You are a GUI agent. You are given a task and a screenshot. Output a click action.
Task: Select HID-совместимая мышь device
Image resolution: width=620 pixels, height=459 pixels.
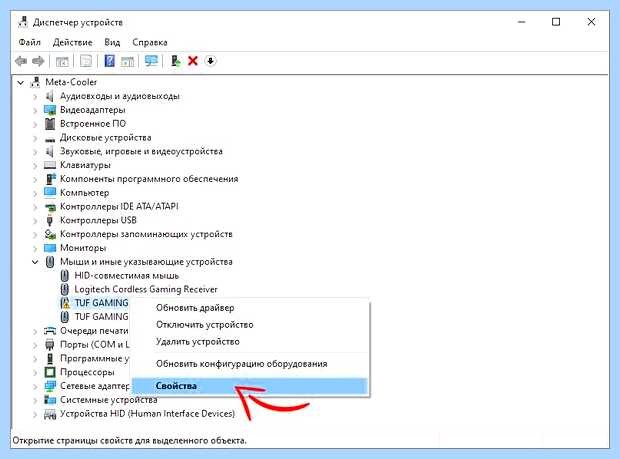click(x=127, y=276)
